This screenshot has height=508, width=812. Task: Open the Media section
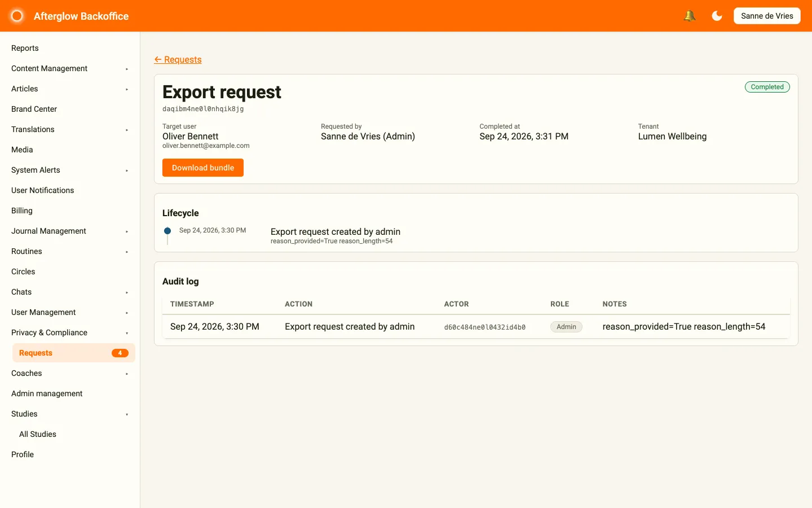click(22, 150)
